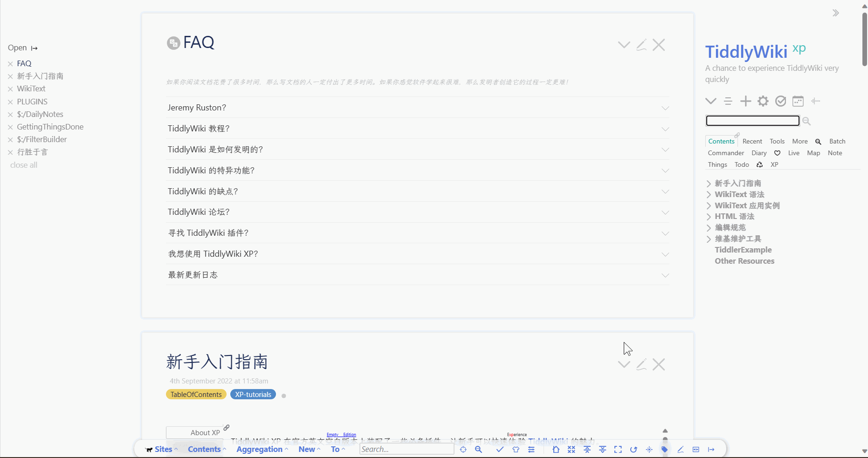
Task: Click the list lines icon in the sidebar
Action: click(x=728, y=101)
